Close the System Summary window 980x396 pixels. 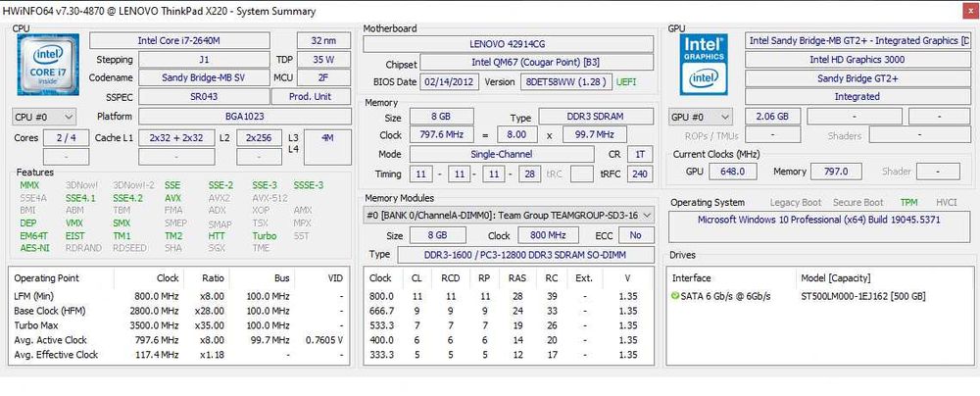(x=969, y=11)
